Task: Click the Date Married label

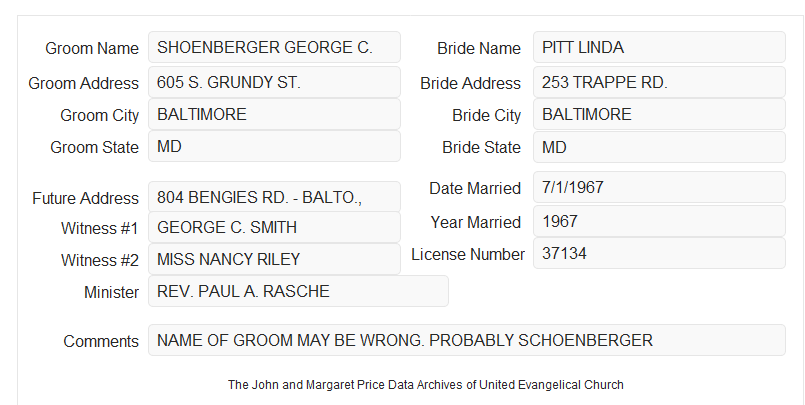Action: [475, 188]
